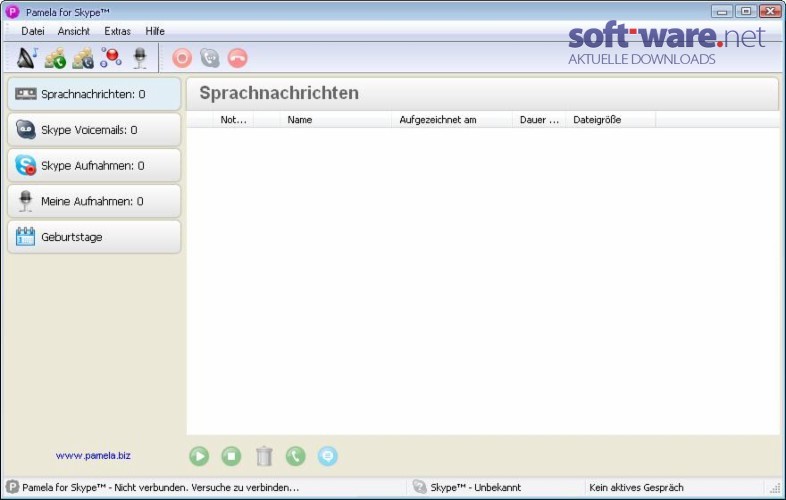
Task: Click the microphone icon in the toolbar
Action: pyautogui.click(x=140, y=58)
